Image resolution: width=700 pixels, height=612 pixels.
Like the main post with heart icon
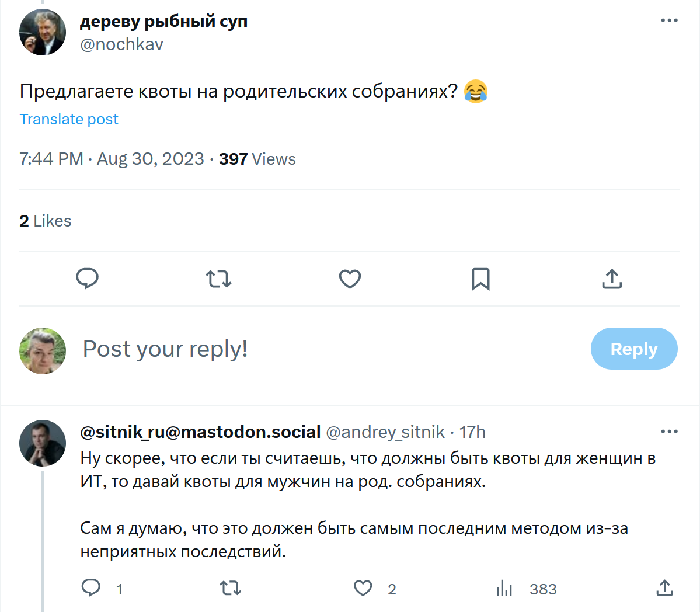[350, 279]
